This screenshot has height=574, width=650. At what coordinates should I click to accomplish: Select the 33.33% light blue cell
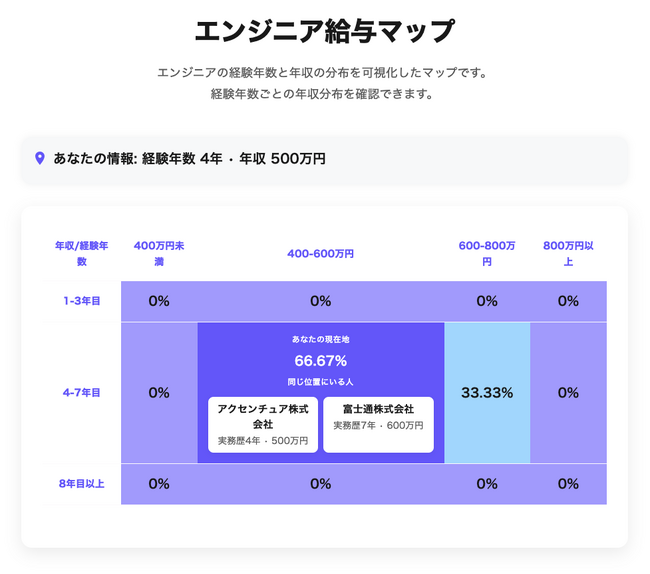point(487,392)
